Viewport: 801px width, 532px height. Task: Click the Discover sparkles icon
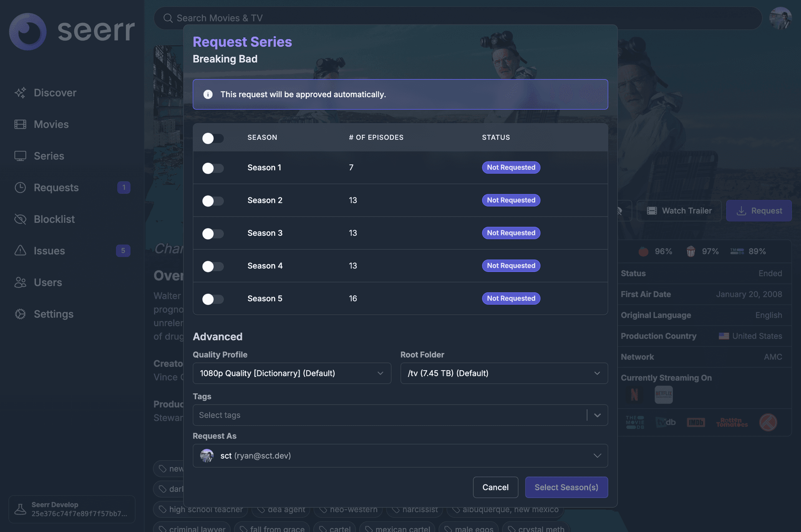click(20, 93)
